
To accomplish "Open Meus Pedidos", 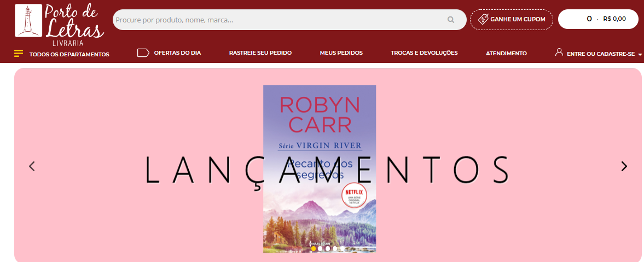I will (341, 53).
